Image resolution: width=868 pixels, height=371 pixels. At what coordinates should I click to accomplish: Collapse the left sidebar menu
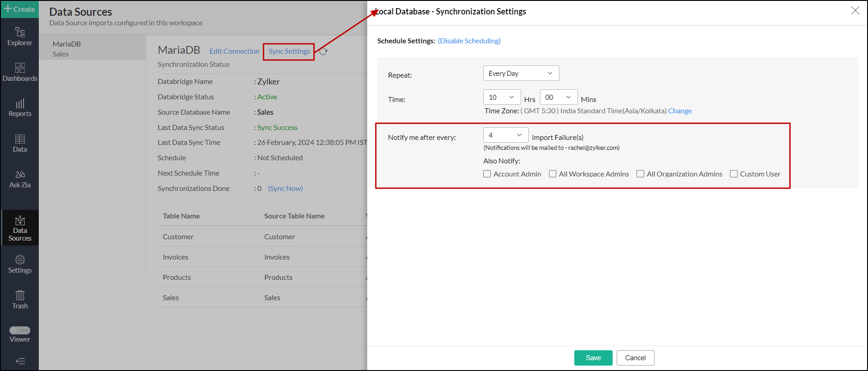tap(20, 361)
